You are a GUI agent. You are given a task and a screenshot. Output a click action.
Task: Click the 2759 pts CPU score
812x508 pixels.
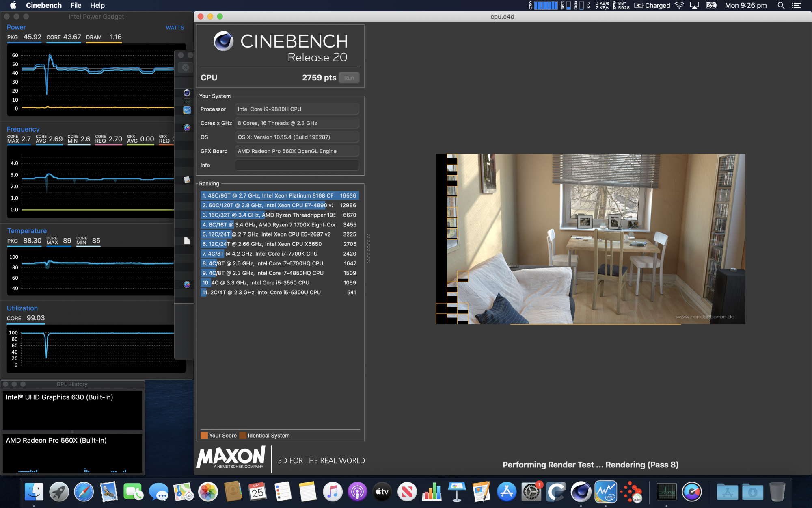[319, 78]
